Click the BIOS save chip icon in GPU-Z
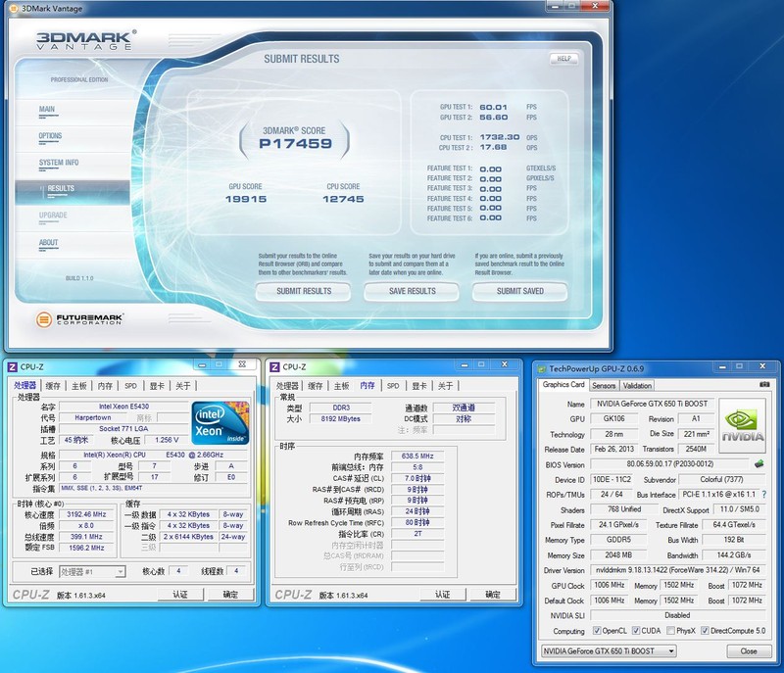 tap(759, 464)
